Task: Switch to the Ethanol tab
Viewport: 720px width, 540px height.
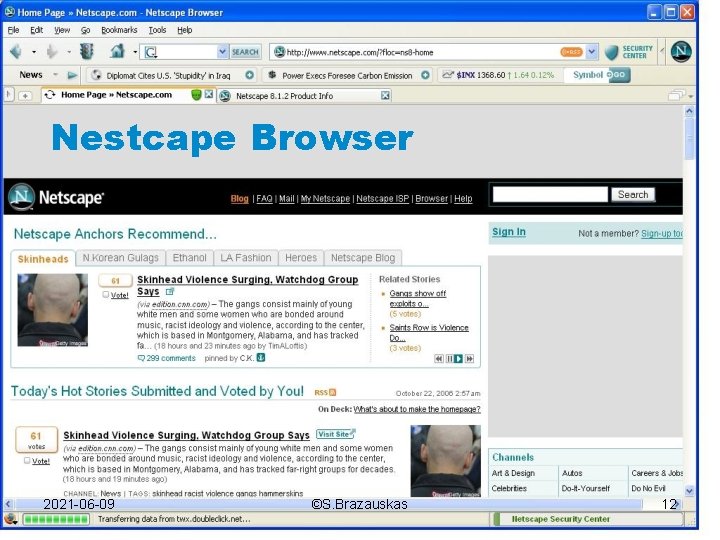Action: tap(189, 258)
